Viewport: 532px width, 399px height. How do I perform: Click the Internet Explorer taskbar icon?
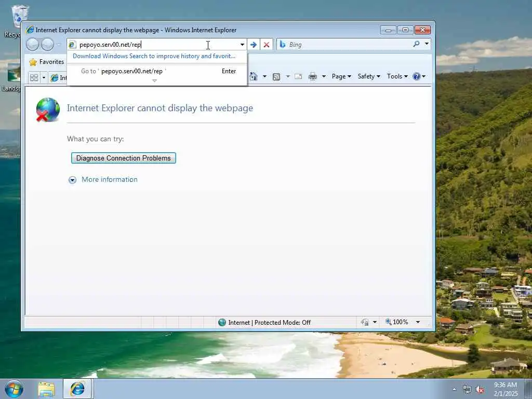click(x=77, y=389)
